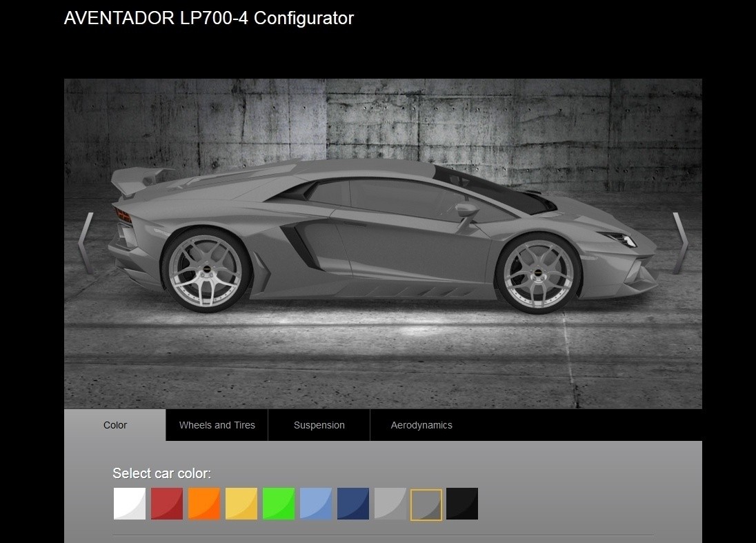The image size is (756, 543).
Task: Select the dark blue color swatch
Action: click(353, 504)
